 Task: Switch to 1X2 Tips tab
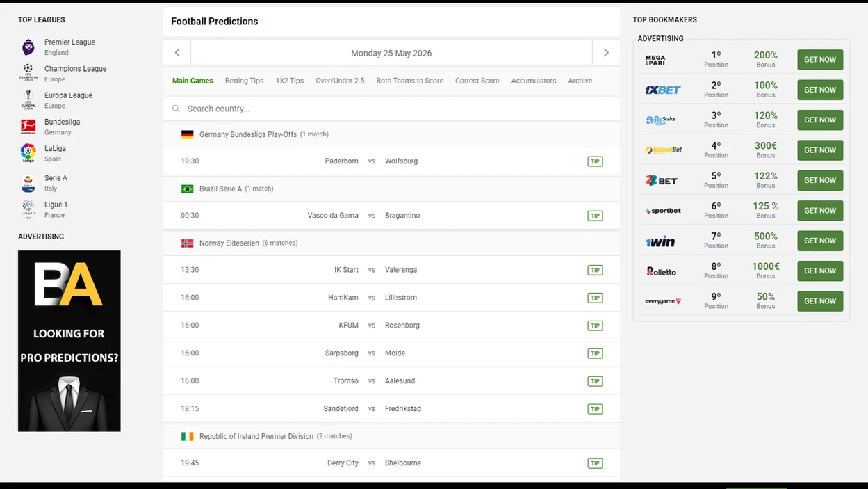[290, 81]
